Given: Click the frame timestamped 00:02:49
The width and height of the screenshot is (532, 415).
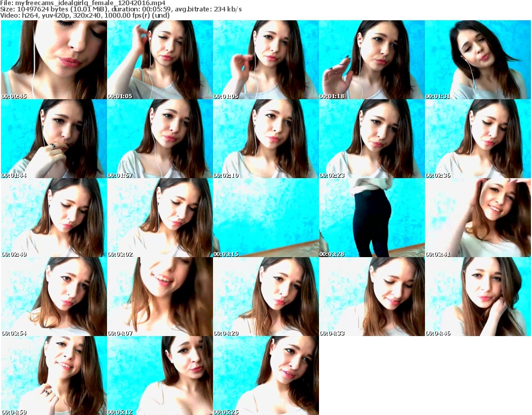Looking at the screenshot, I should pyautogui.click(x=54, y=218).
